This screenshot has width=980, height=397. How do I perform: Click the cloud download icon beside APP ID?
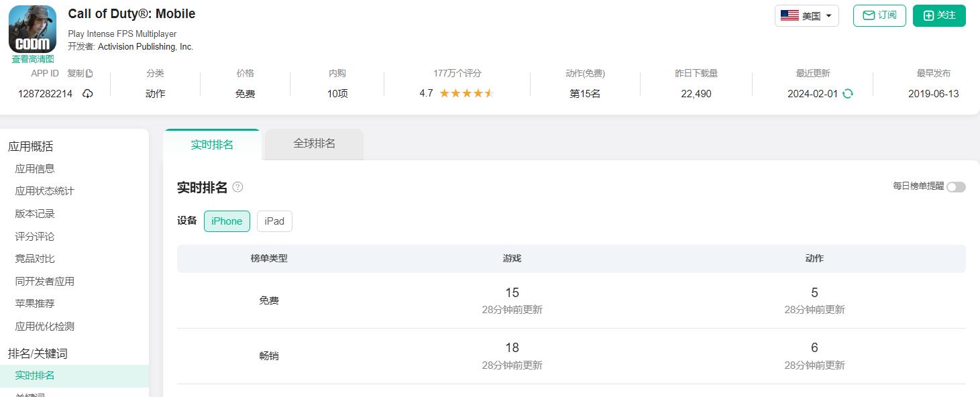[88, 94]
